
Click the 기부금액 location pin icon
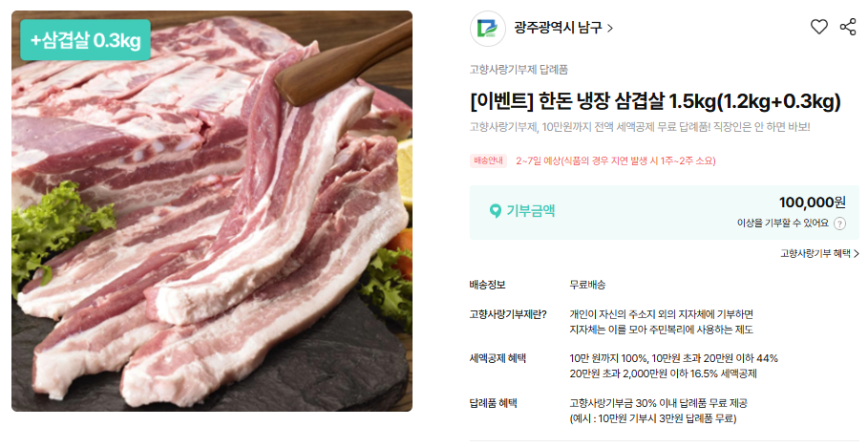(x=495, y=210)
